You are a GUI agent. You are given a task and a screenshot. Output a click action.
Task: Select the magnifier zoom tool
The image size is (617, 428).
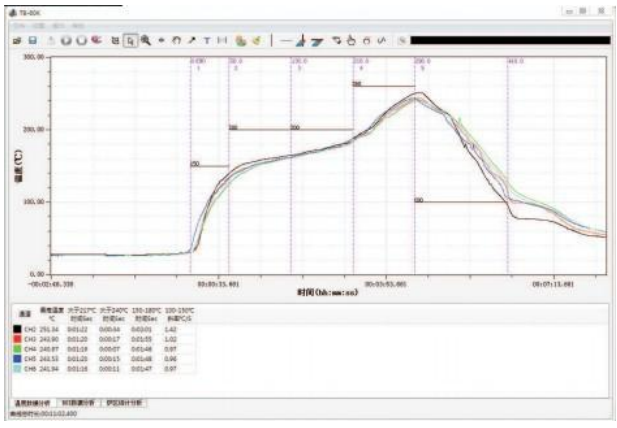[146, 41]
